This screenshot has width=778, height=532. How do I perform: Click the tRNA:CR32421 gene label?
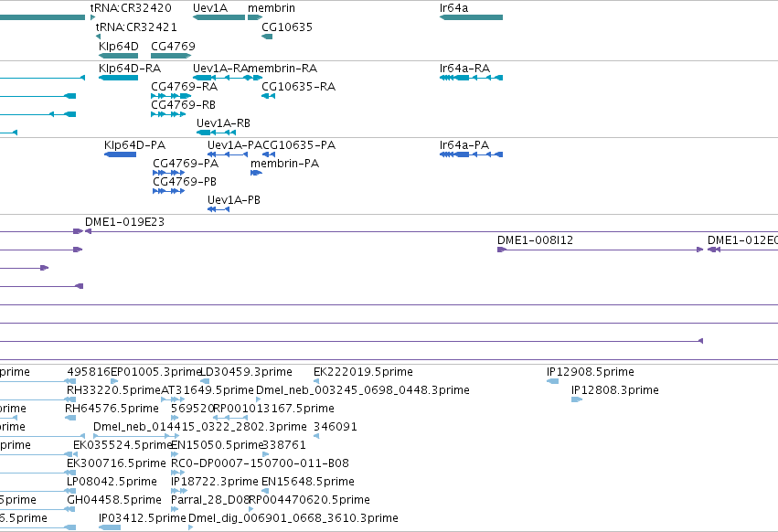pos(136,27)
